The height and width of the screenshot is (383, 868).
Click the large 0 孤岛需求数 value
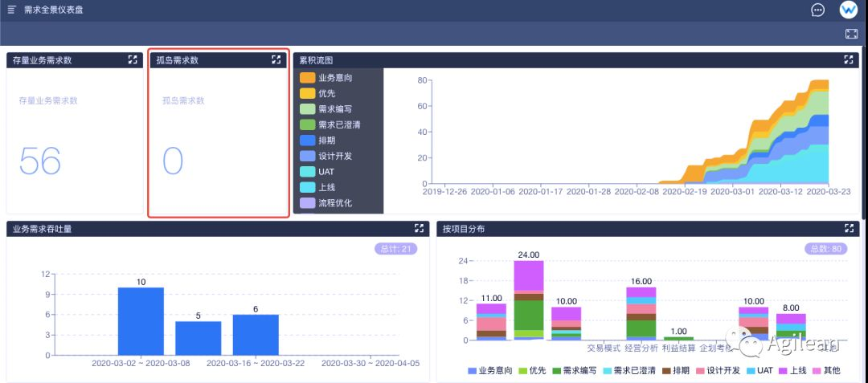[173, 161]
